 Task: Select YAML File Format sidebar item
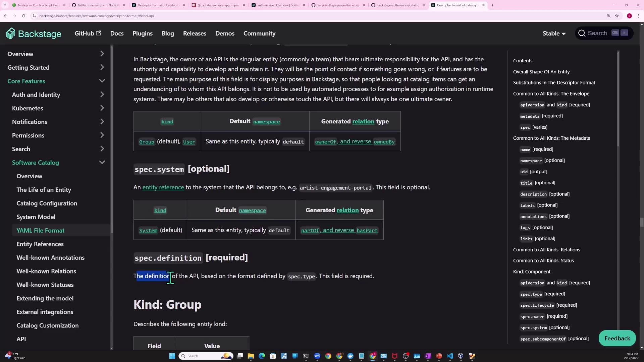41,231
